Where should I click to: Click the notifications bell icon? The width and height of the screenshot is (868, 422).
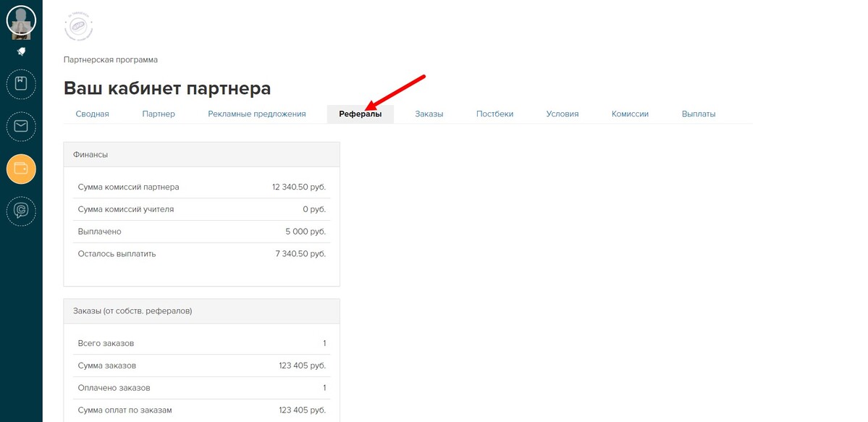(x=21, y=51)
